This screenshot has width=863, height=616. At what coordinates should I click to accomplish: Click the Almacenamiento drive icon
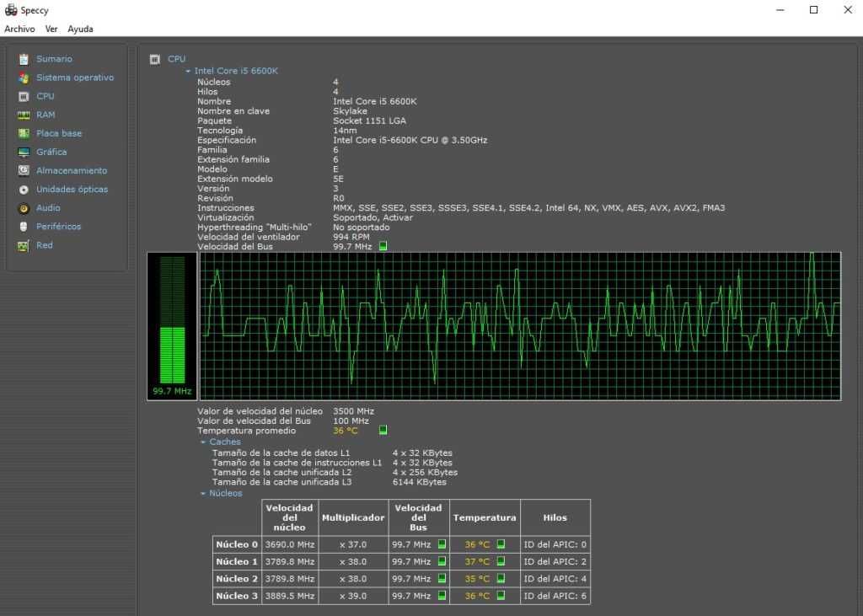click(x=24, y=171)
